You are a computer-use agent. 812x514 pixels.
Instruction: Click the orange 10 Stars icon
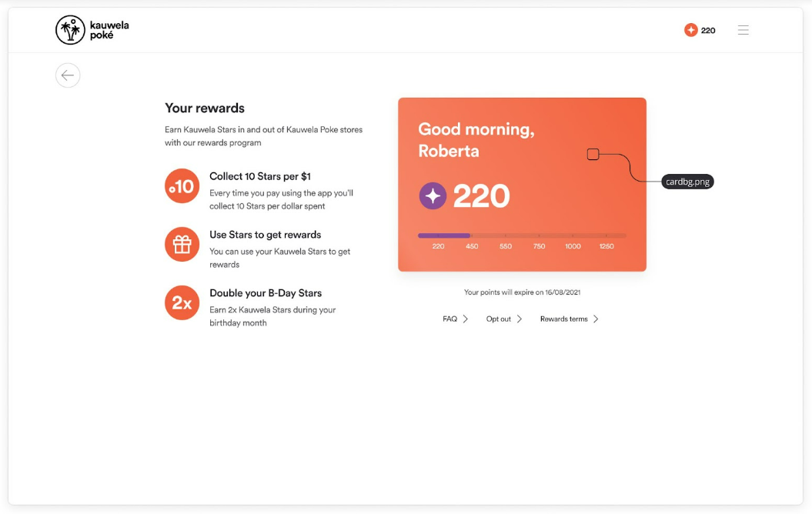pyautogui.click(x=182, y=186)
